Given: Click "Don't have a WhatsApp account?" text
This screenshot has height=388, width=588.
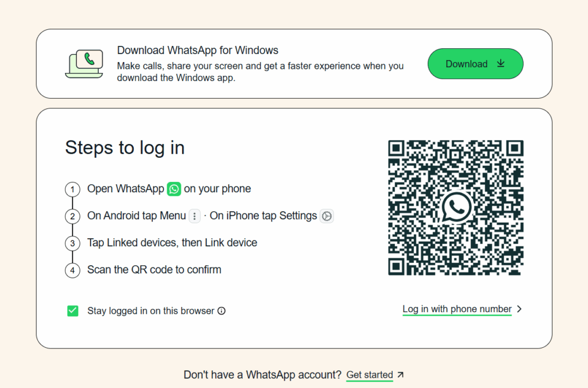Looking at the screenshot, I should pos(262,375).
